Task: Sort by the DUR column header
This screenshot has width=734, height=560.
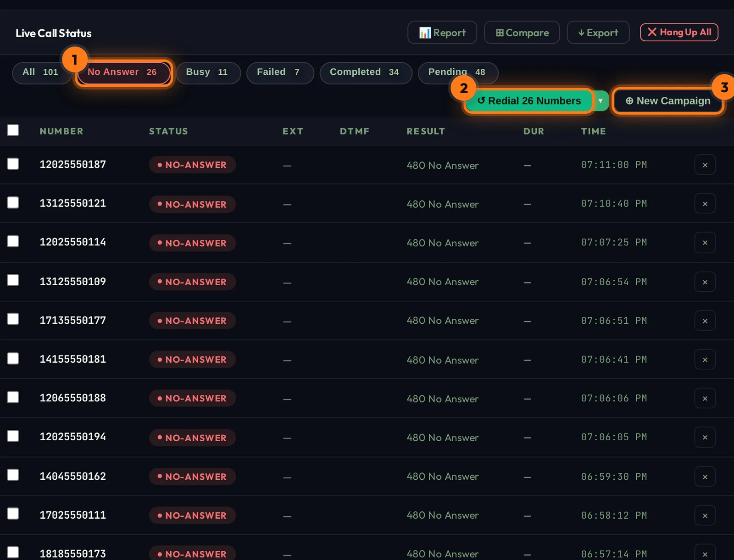Action: click(534, 131)
